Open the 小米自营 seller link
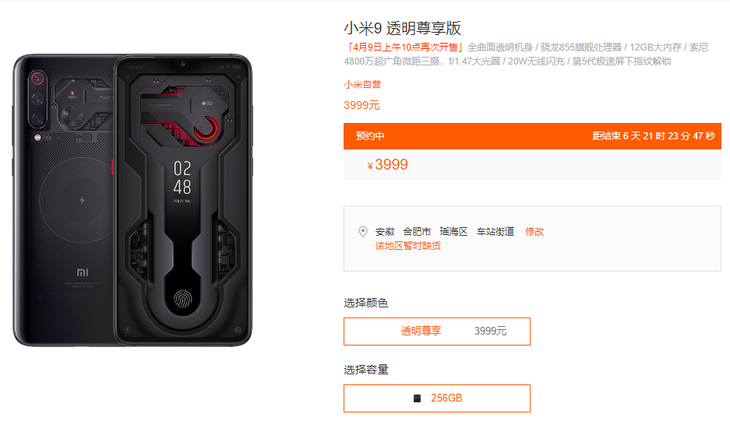 (x=362, y=84)
